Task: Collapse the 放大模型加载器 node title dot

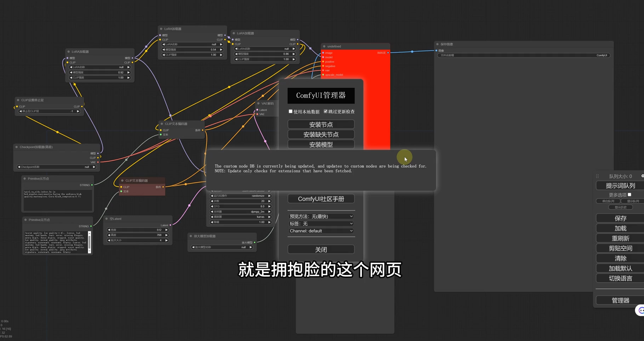Action: (191, 236)
